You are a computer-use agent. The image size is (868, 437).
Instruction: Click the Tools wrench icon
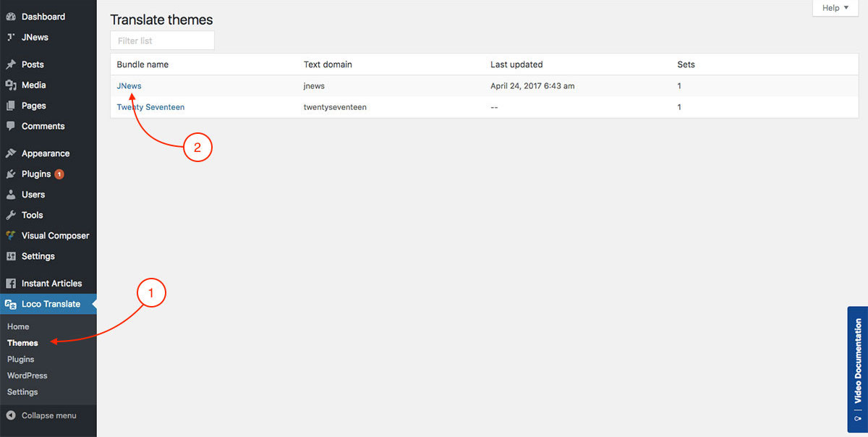pos(11,215)
